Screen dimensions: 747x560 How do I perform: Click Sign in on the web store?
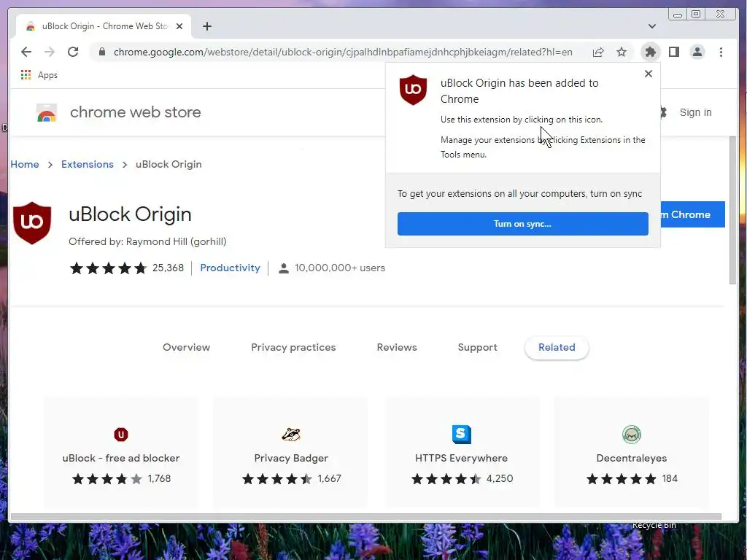[x=695, y=112]
